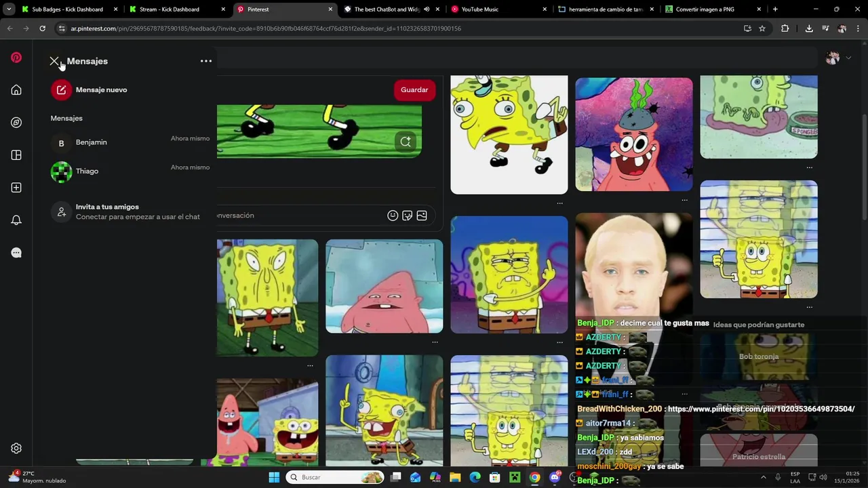Open options for the Mocking SpongeBob pin
Image resolution: width=868 pixels, height=488 pixels.
[x=559, y=203]
